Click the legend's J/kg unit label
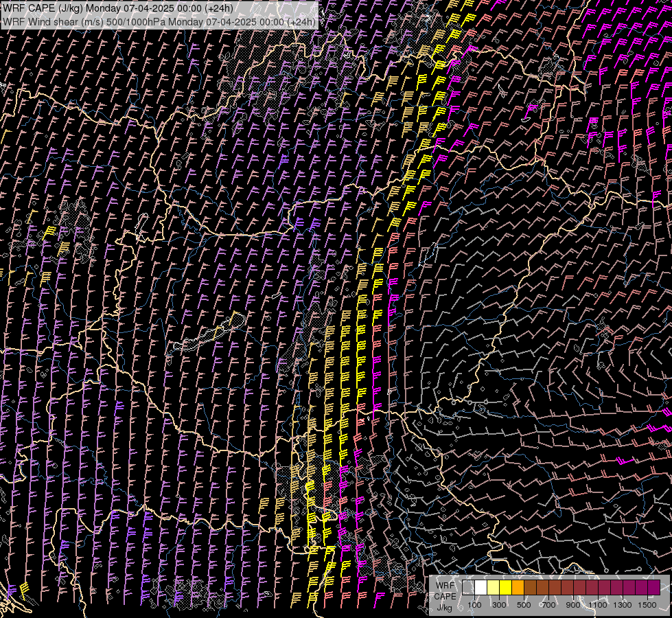Screen dimensions: 672x618 pyautogui.click(x=445, y=608)
